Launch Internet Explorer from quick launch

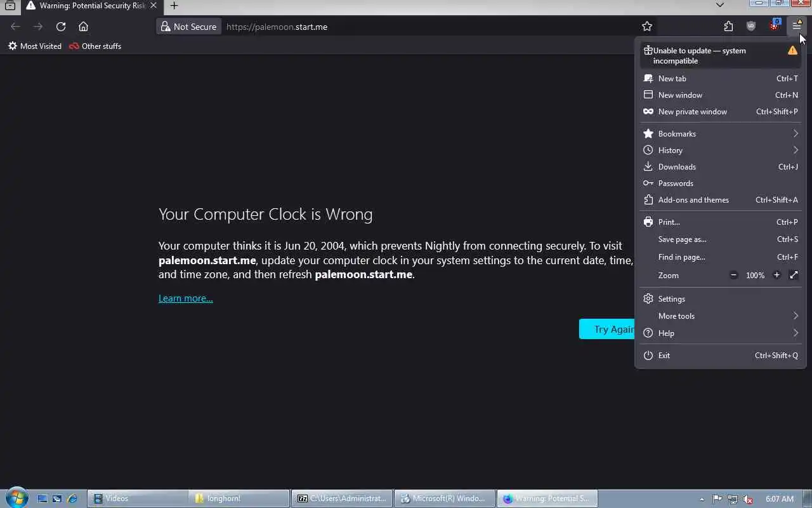coord(72,498)
